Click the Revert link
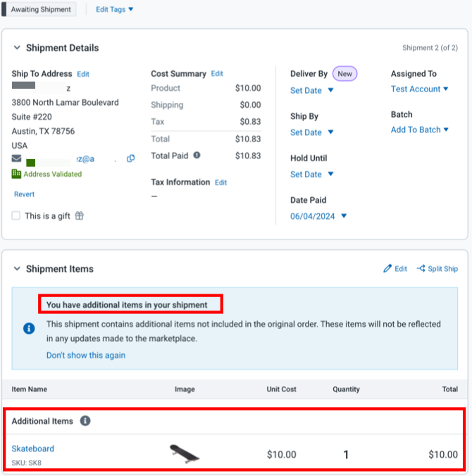472x476 pixels. (x=24, y=194)
